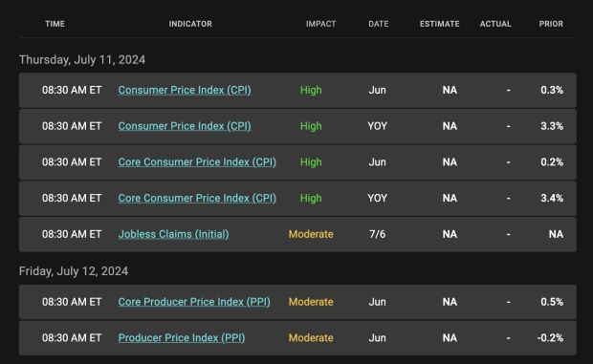Click the ESTIMATE column header
This screenshot has height=364, width=593.
pyautogui.click(x=439, y=24)
